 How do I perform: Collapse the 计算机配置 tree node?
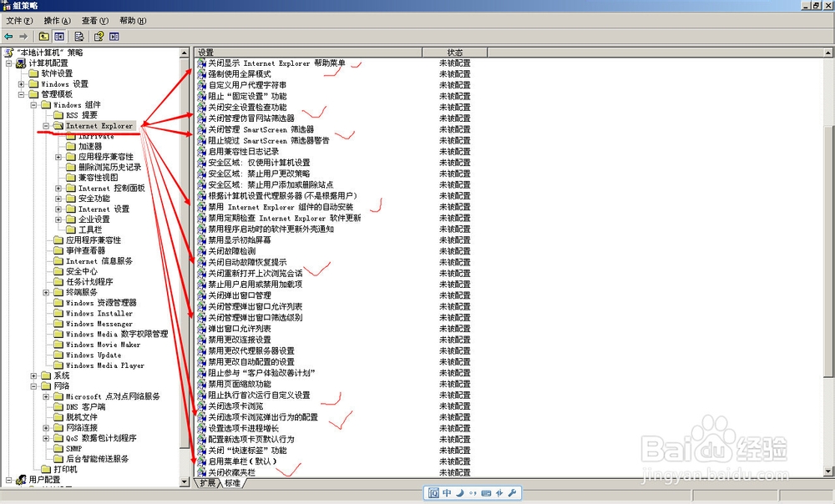point(8,63)
